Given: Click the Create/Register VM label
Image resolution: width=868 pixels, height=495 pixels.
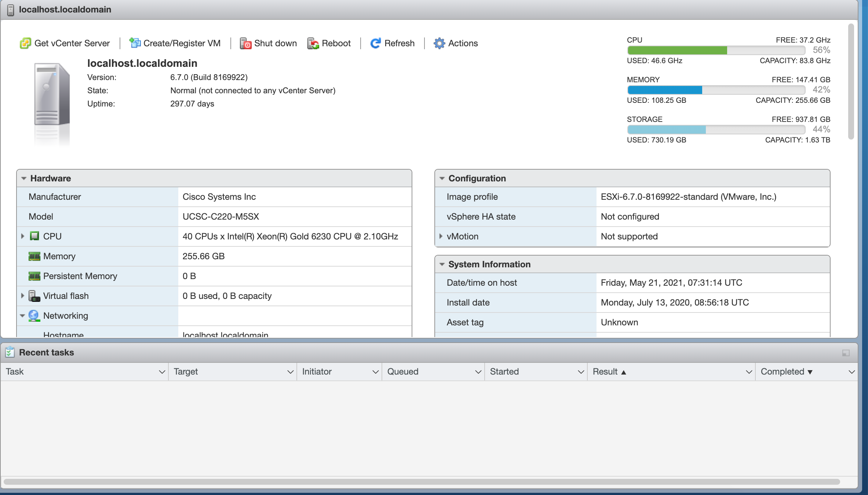Looking at the screenshot, I should tap(182, 43).
